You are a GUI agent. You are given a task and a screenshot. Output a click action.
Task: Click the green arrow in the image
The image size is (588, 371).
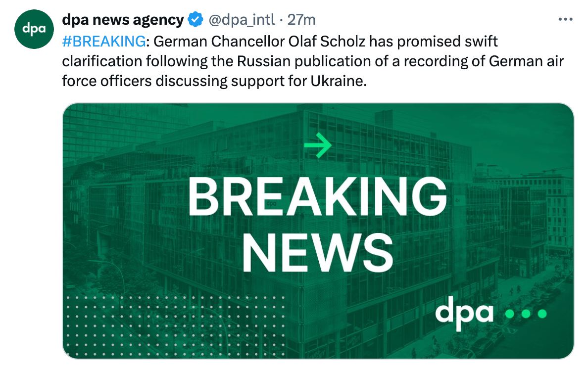(317, 145)
